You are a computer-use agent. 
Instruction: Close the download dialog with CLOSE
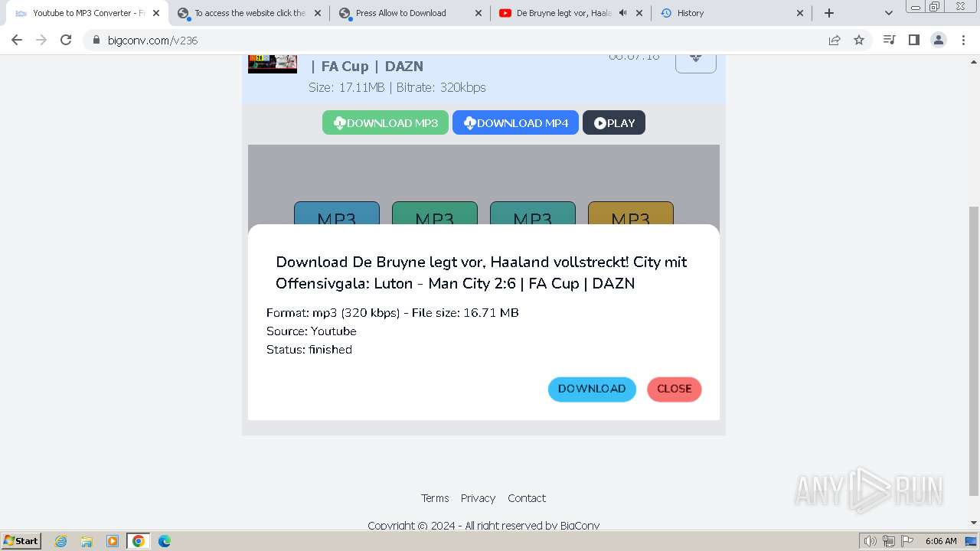pos(675,389)
